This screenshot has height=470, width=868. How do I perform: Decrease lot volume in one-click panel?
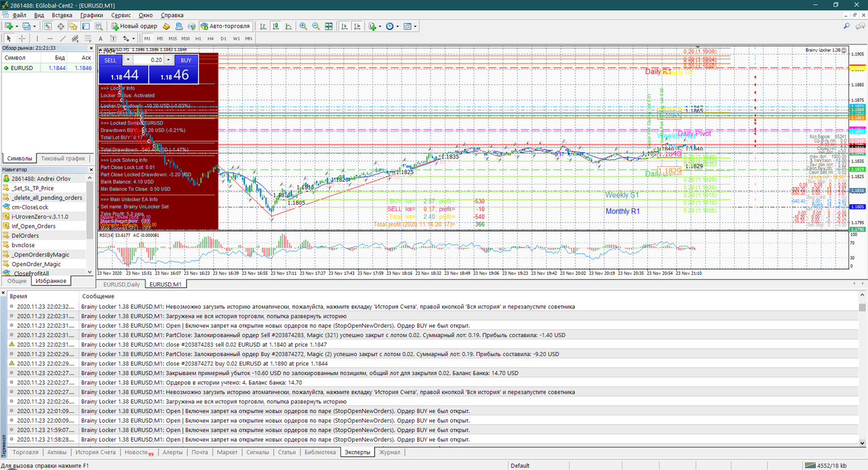[x=128, y=60]
